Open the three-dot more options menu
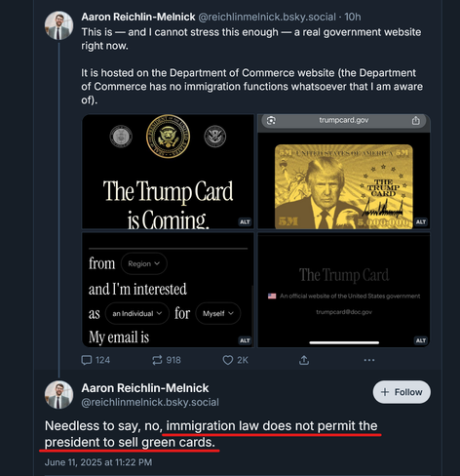The height and width of the screenshot is (476, 460). tap(369, 360)
